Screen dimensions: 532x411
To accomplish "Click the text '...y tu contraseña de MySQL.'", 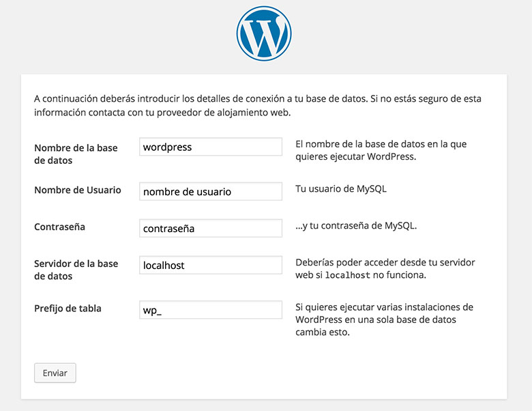I will (x=356, y=225).
